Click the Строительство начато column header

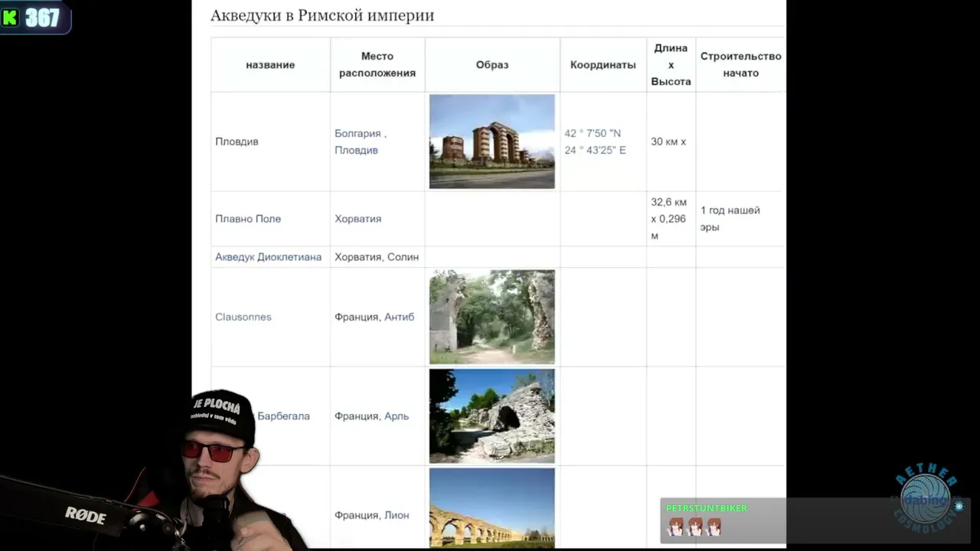pyautogui.click(x=741, y=65)
